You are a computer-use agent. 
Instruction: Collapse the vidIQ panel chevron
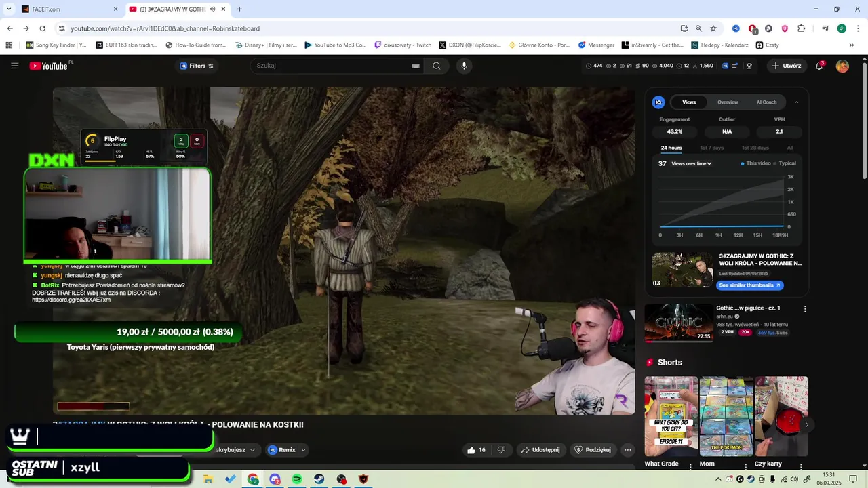pyautogui.click(x=796, y=102)
